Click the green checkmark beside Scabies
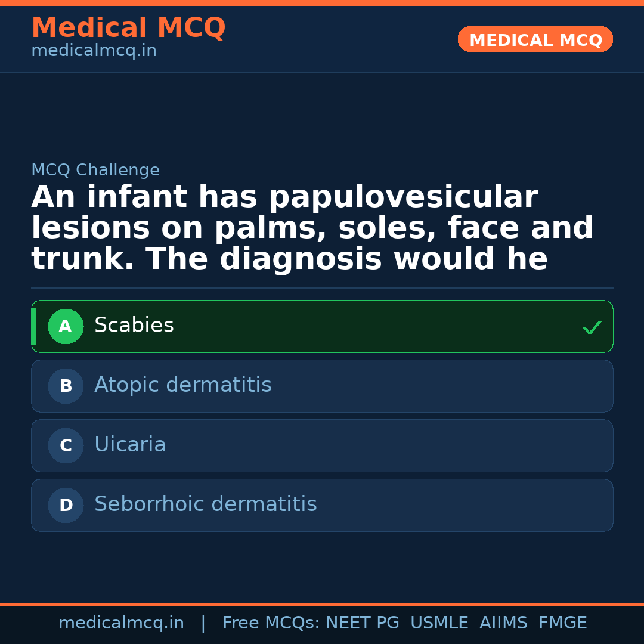 click(x=592, y=327)
